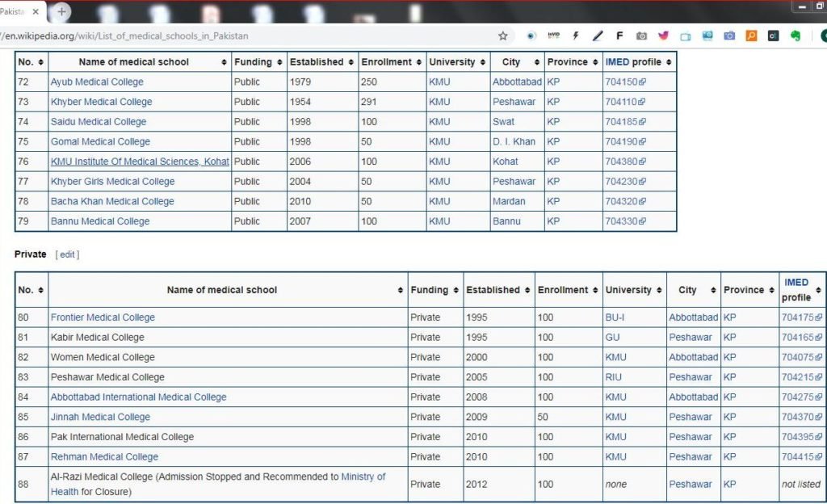Click the gray camera extension icon

(641, 36)
